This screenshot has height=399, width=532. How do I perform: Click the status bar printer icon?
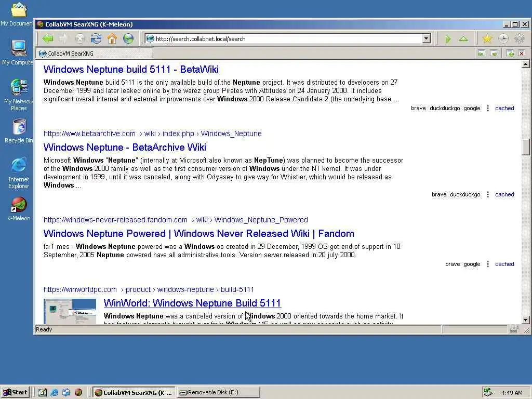coord(514,329)
